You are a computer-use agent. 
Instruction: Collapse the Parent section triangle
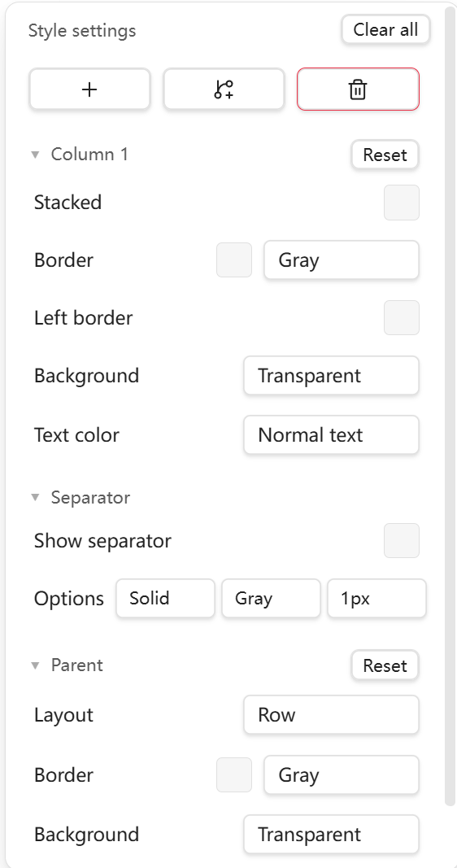[36, 665]
